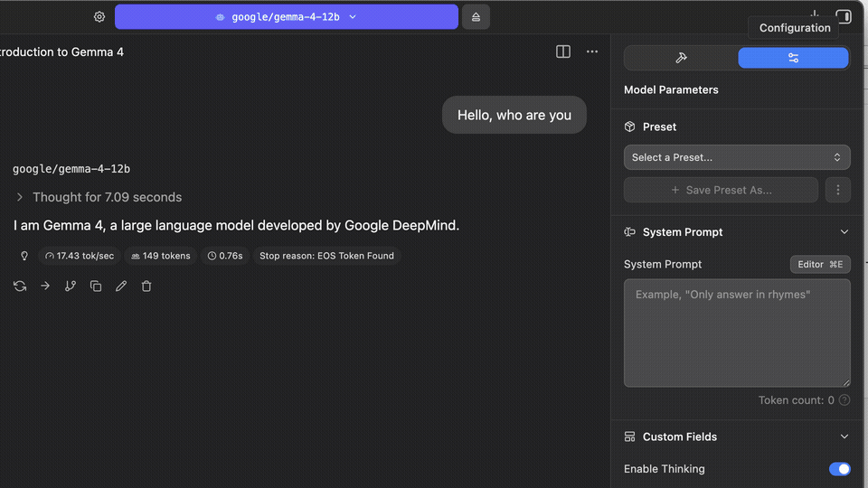Continue the assistant message arrow
The height and width of the screenshot is (488, 868).
tap(45, 286)
